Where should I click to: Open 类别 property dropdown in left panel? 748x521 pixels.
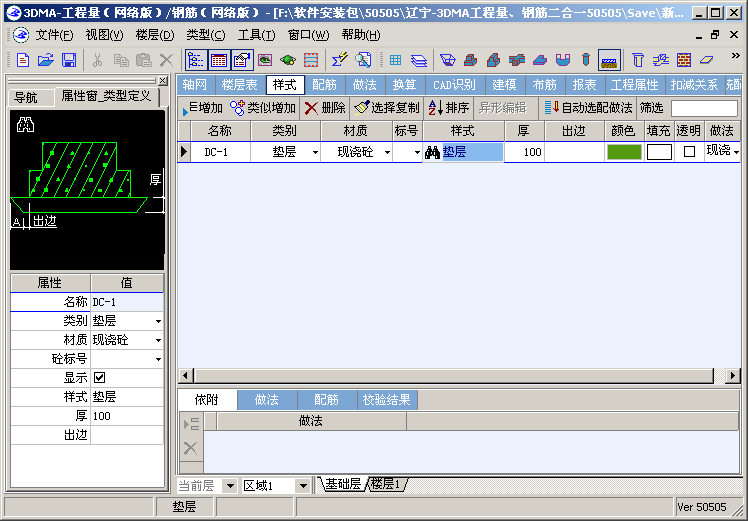pyautogui.click(x=158, y=322)
